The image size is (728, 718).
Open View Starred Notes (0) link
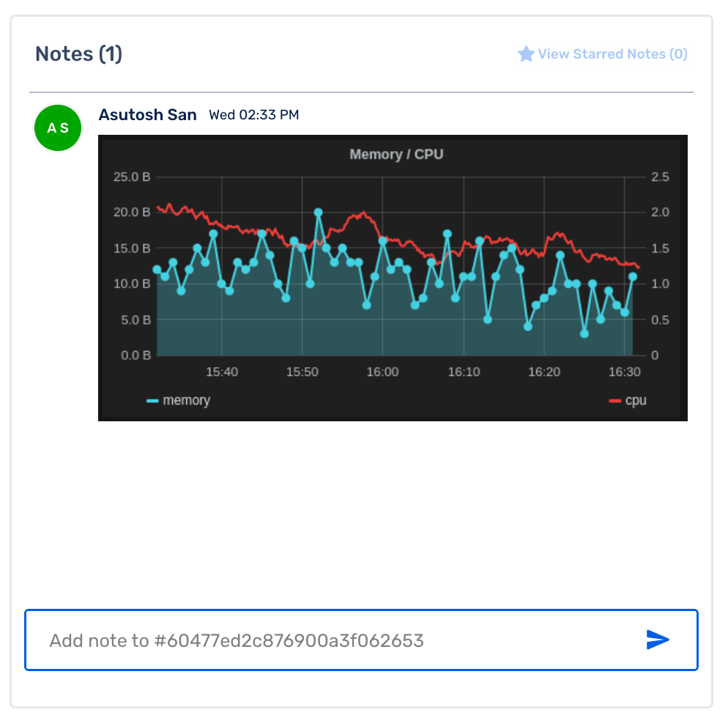click(603, 54)
